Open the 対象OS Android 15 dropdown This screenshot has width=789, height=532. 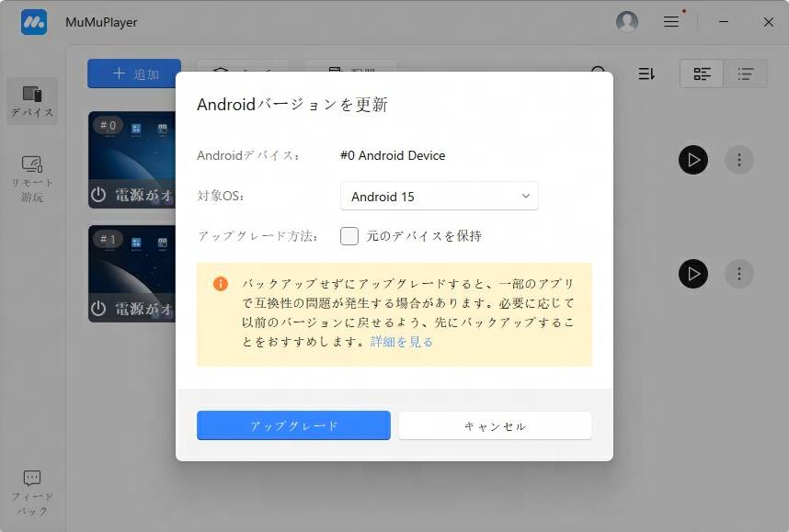click(440, 196)
